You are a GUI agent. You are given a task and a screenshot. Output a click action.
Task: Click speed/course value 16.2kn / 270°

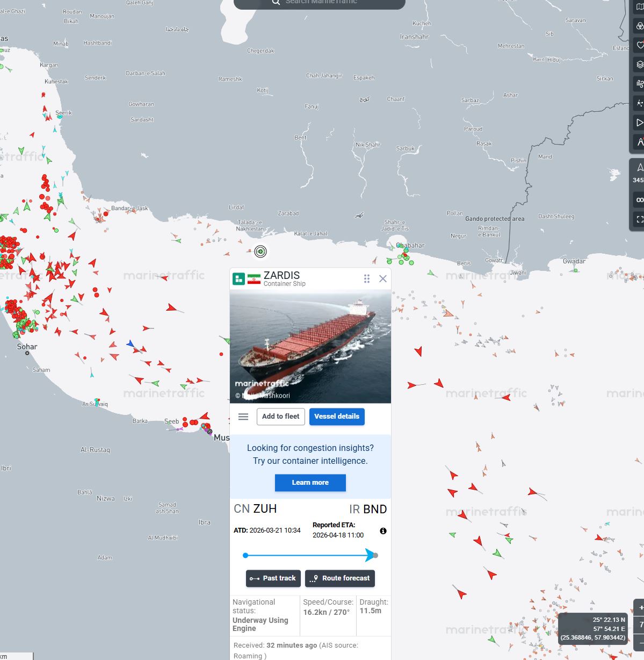[x=327, y=612]
